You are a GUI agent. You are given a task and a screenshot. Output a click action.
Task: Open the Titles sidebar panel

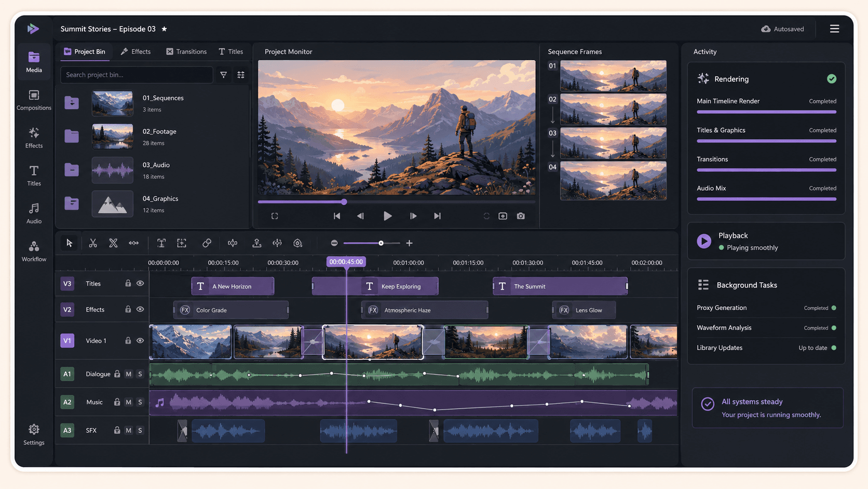[x=34, y=176]
